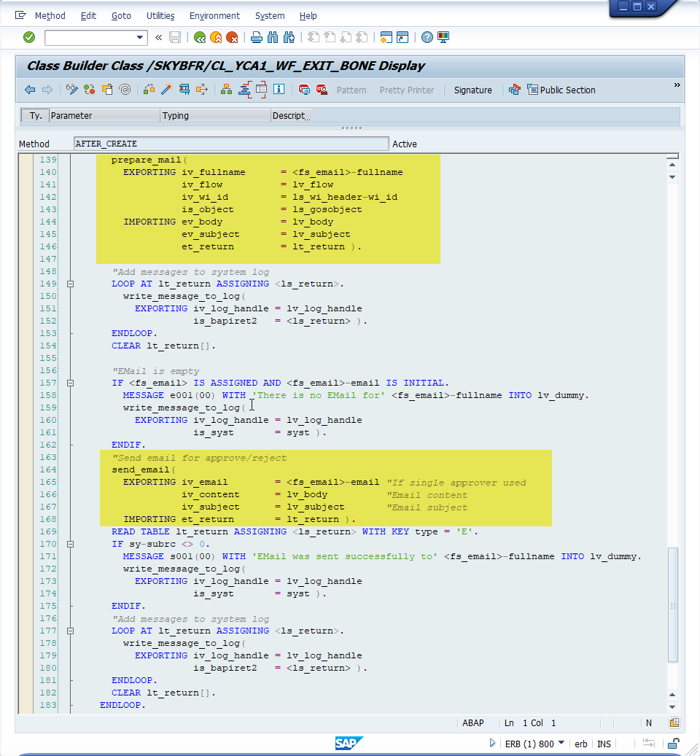Click the lock icon in the system status bar

(674, 744)
